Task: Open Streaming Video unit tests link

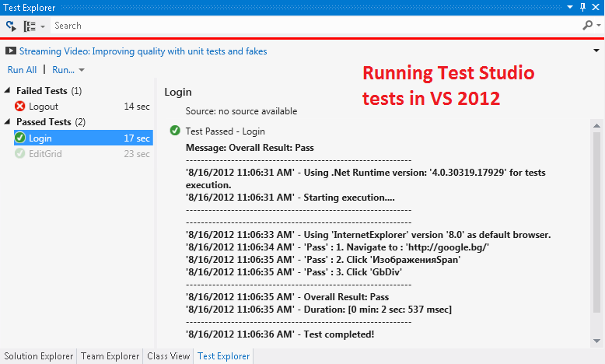Action: [x=143, y=51]
